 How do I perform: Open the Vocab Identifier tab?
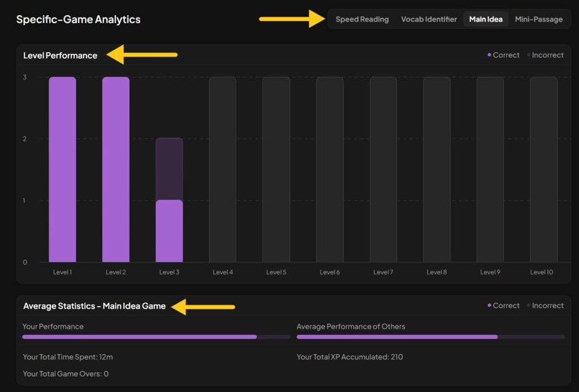click(x=429, y=19)
